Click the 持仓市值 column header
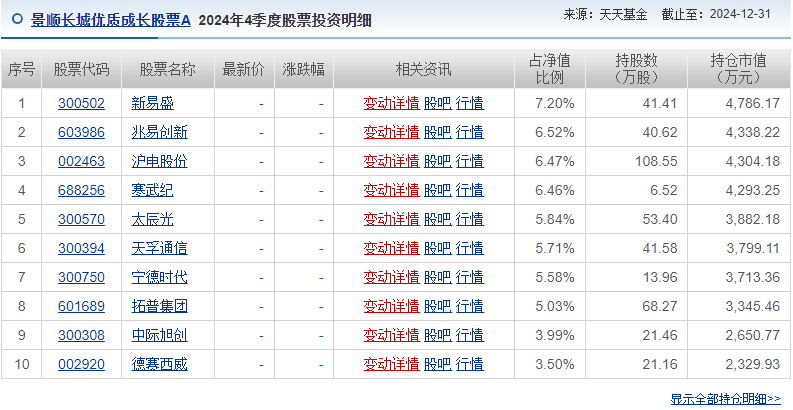Screen dimensions: 793x410 (738, 69)
